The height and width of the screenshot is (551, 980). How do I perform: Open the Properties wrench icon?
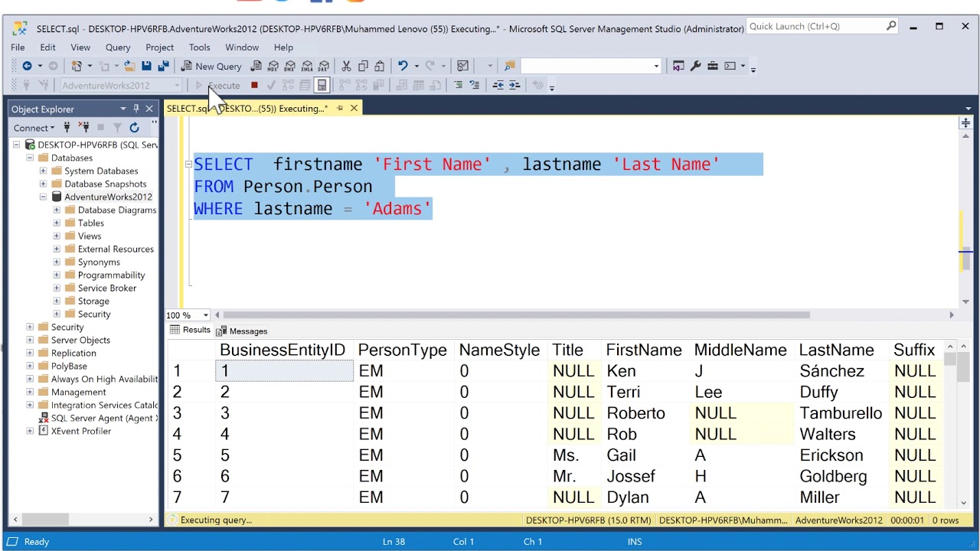[695, 66]
